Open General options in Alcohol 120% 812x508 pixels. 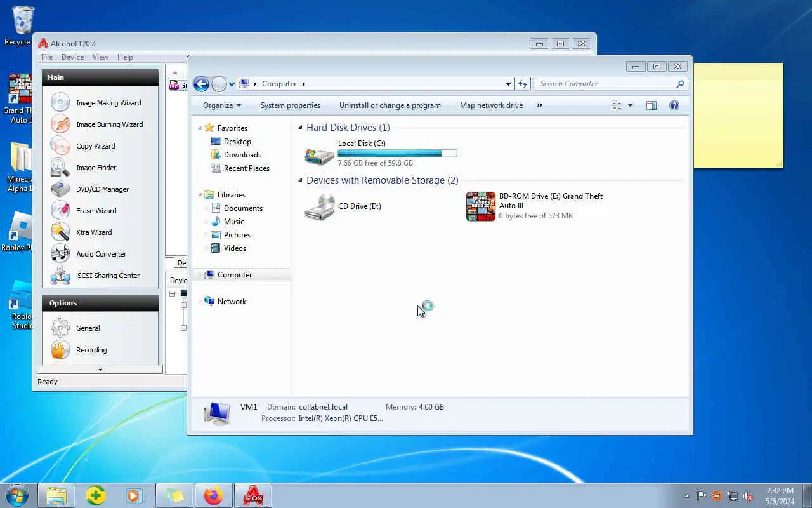pyautogui.click(x=75, y=328)
